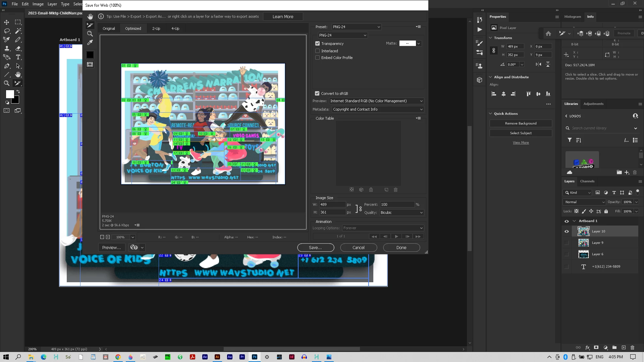
Task: Choose the Eyedropper tool in dialog
Action: click(x=90, y=43)
